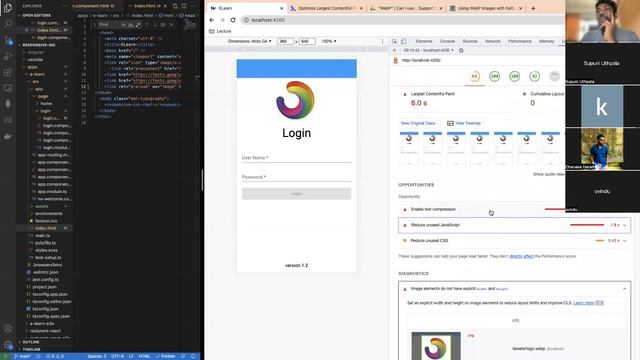Click the notifications bell in status bar

[x=193, y=356]
